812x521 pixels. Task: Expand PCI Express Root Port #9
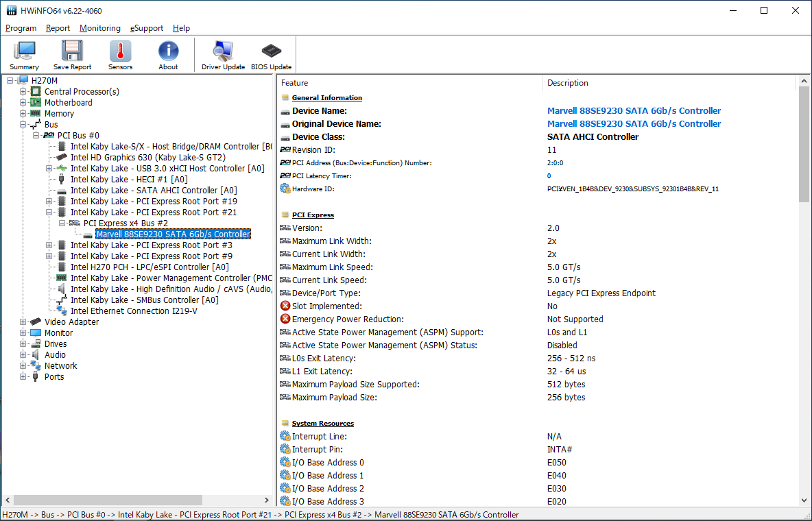click(49, 256)
